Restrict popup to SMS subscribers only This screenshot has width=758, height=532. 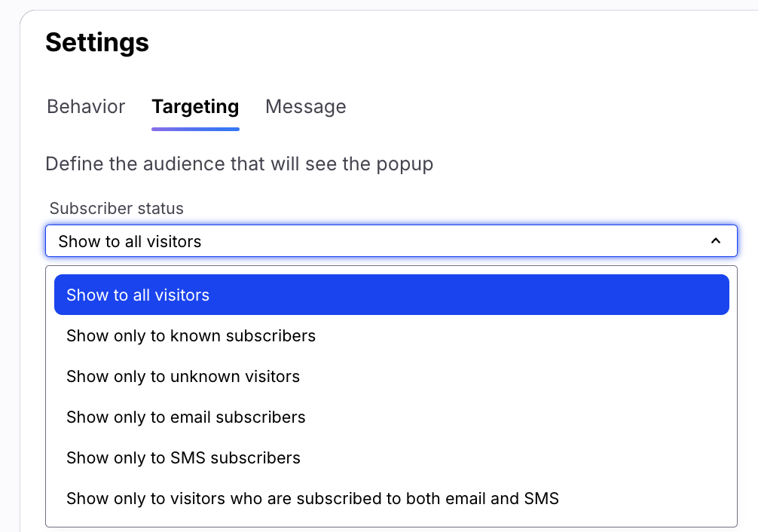183,457
